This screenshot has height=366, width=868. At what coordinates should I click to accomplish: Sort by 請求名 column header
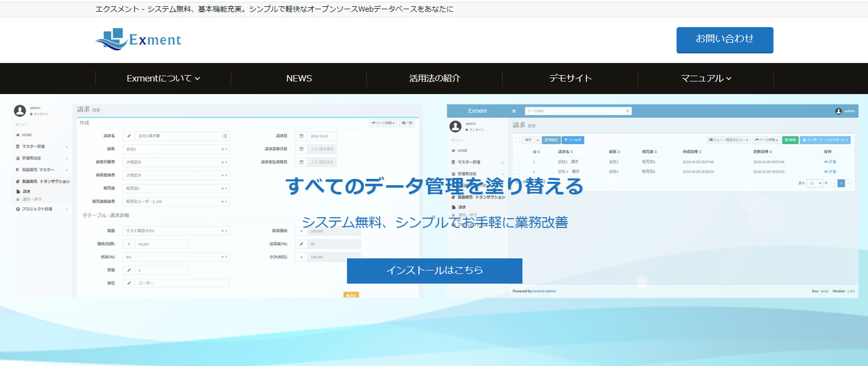coord(565,151)
